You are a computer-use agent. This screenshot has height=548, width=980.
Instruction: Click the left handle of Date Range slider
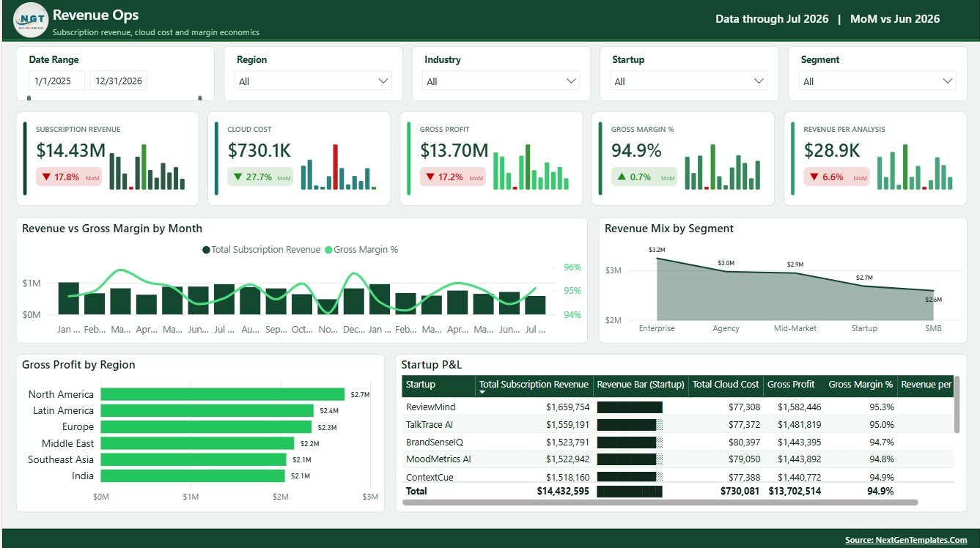29,97
